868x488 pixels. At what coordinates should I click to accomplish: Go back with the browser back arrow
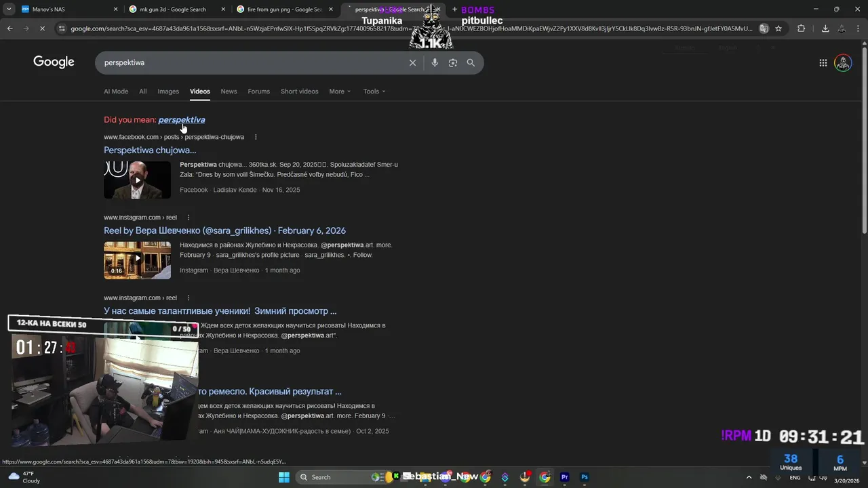[9, 28]
